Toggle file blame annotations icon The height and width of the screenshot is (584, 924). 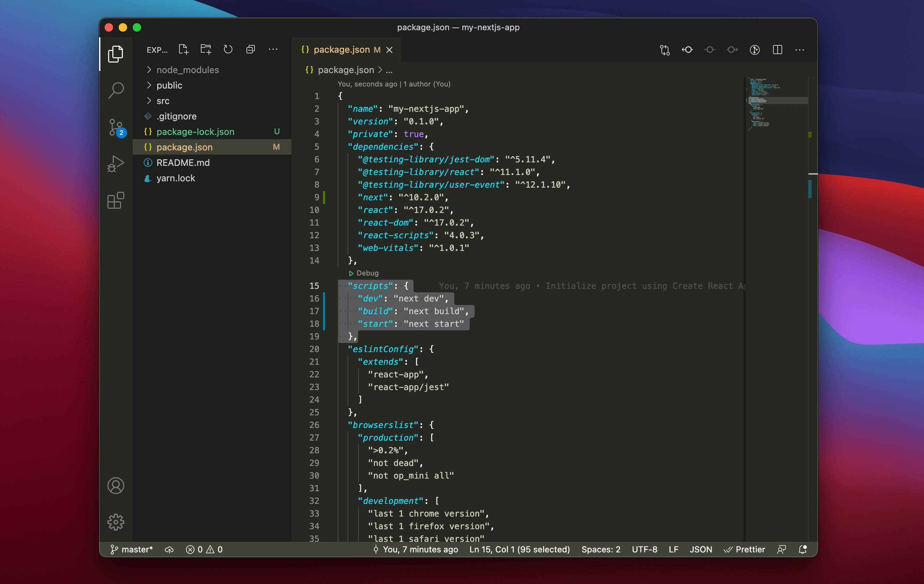(754, 50)
